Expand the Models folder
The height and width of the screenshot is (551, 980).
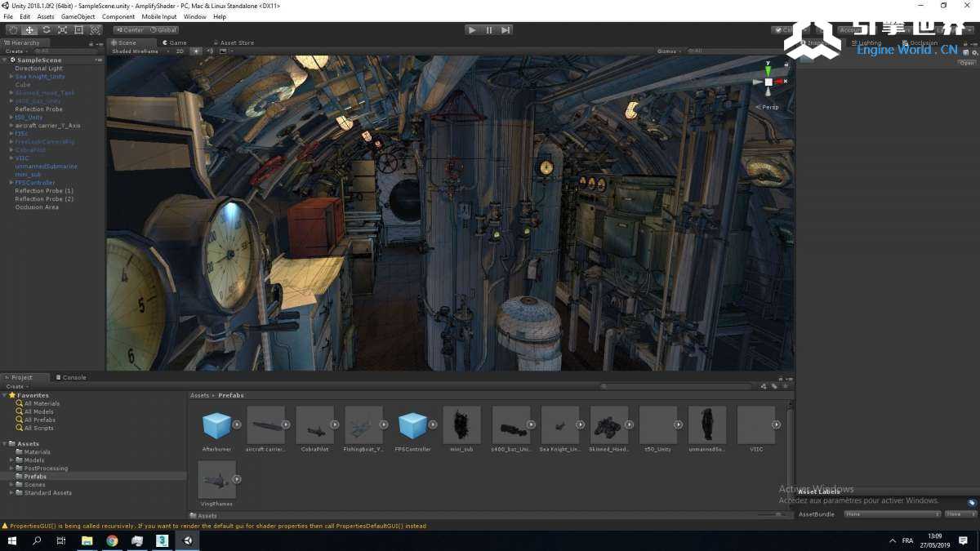click(11, 460)
